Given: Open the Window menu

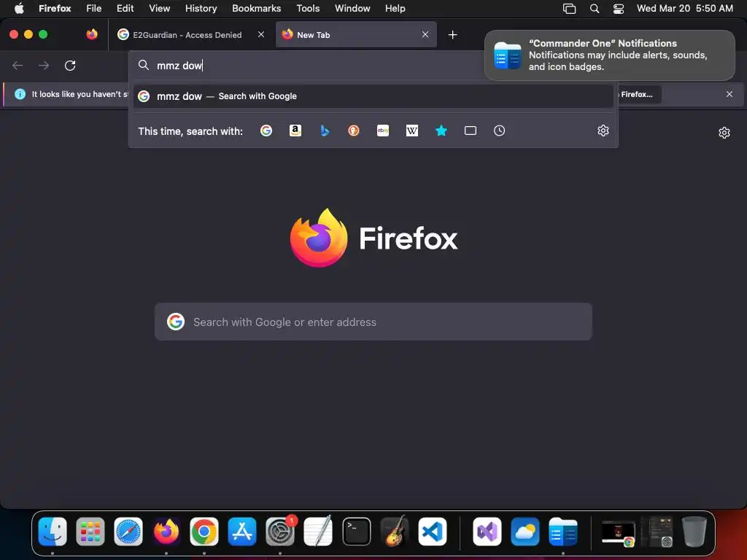Looking at the screenshot, I should tap(352, 8).
